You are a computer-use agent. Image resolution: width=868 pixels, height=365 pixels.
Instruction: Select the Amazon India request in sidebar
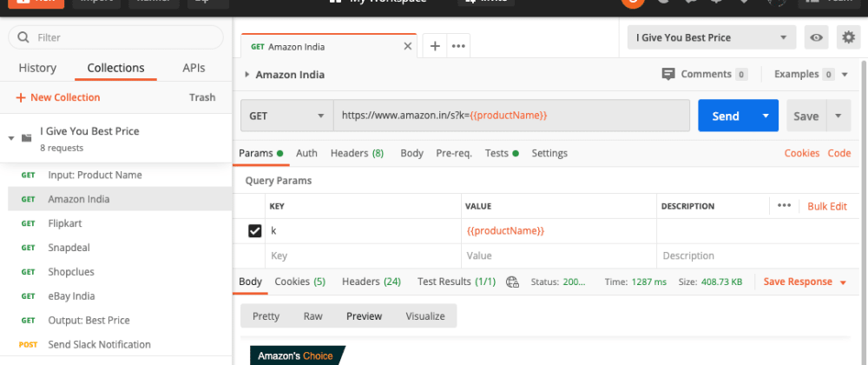point(120,199)
